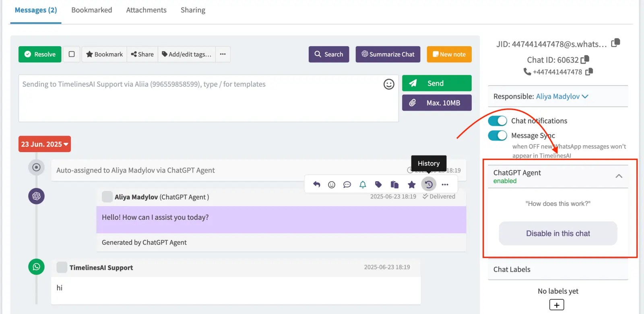Click the reply arrow icon in message toolbar

point(317,184)
